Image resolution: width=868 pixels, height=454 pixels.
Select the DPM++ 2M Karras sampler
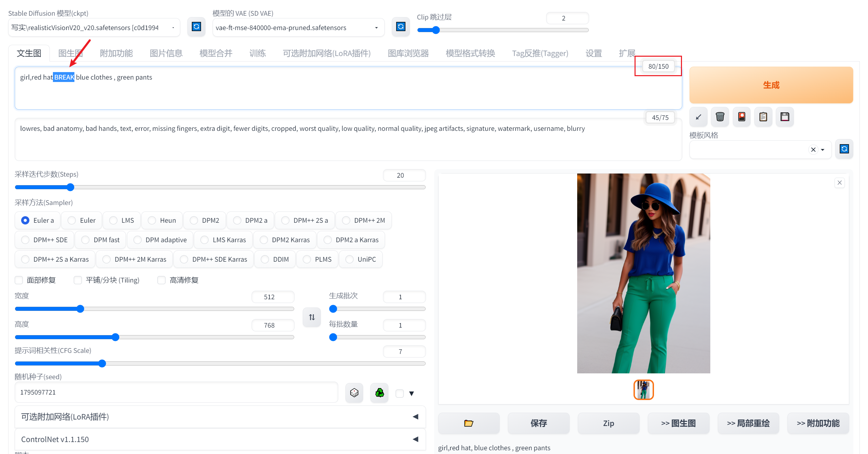[x=107, y=259]
